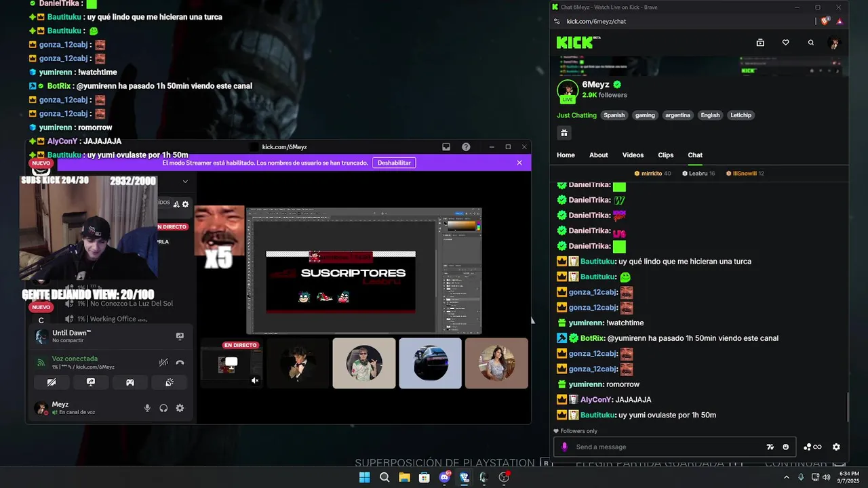The height and width of the screenshot is (488, 868).
Task: Start a Discord activity via gamepad icon
Action: [130, 382]
